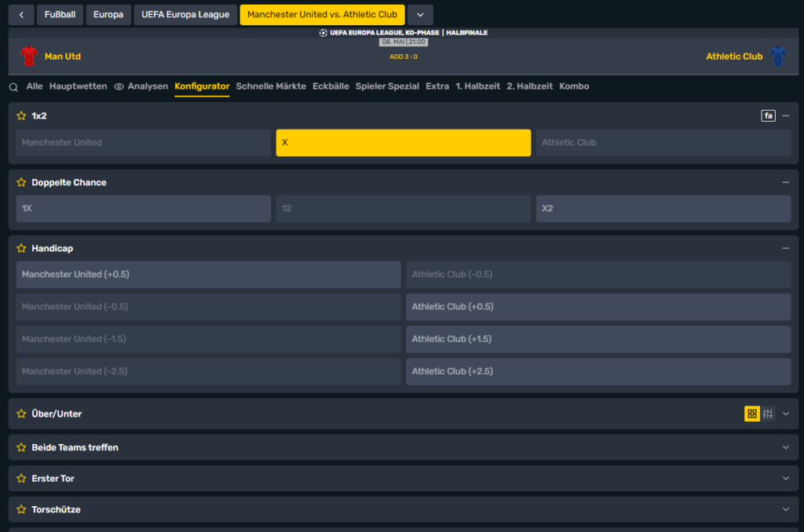Select Athletic Club in 1x2
Image resolution: width=804 pixels, height=532 pixels.
(663, 143)
